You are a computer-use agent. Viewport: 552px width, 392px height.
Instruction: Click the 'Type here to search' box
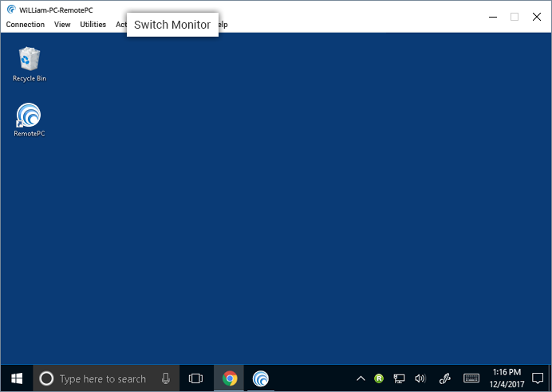click(x=103, y=378)
